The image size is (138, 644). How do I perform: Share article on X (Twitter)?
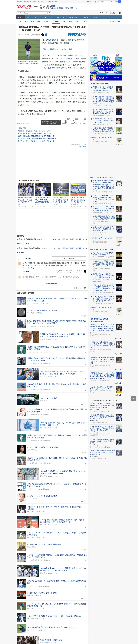tap(43, 35)
